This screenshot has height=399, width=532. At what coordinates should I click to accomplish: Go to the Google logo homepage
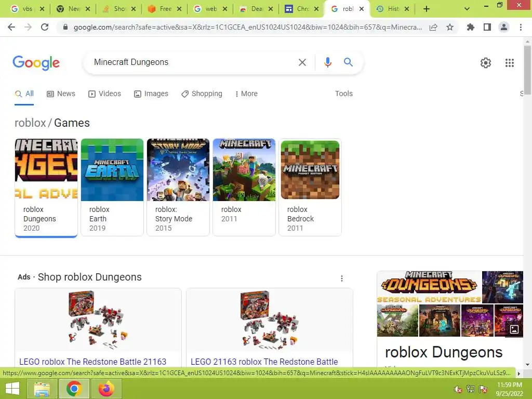36,63
